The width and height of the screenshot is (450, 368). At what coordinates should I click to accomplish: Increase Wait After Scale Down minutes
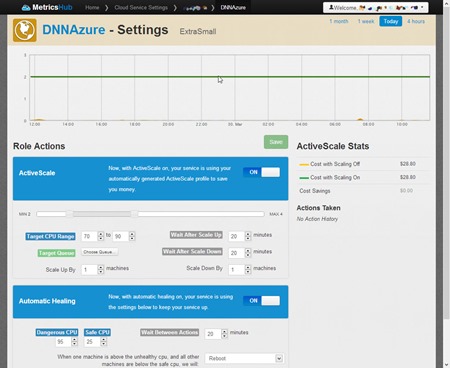click(248, 251)
